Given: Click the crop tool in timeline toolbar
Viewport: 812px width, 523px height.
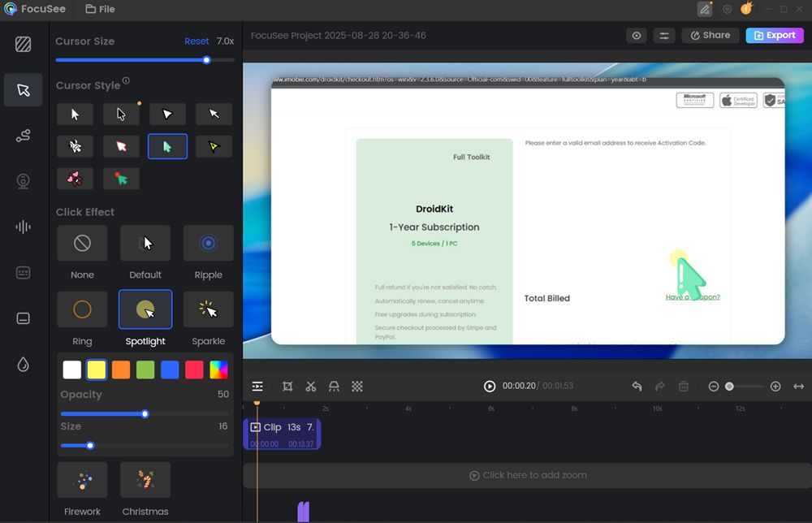Looking at the screenshot, I should [x=287, y=387].
